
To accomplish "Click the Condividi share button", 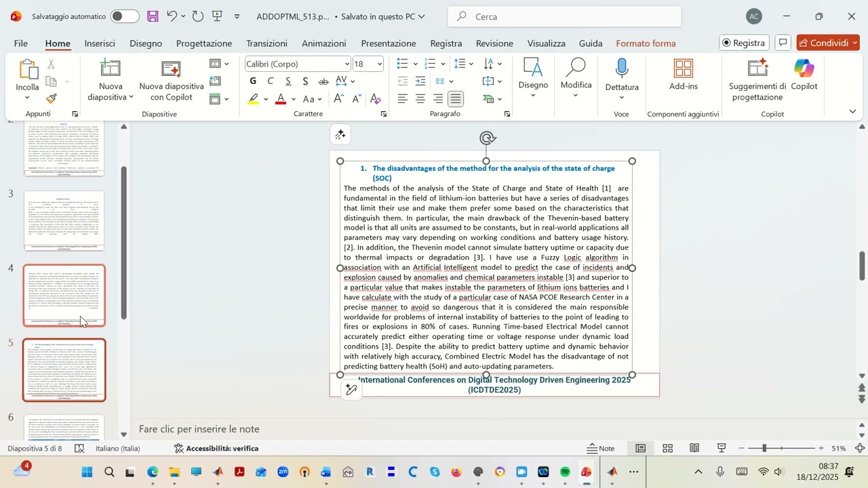I will [x=828, y=43].
